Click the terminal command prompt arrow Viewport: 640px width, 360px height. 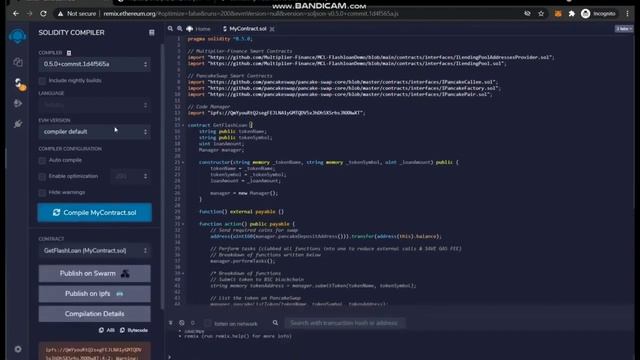tap(169, 356)
